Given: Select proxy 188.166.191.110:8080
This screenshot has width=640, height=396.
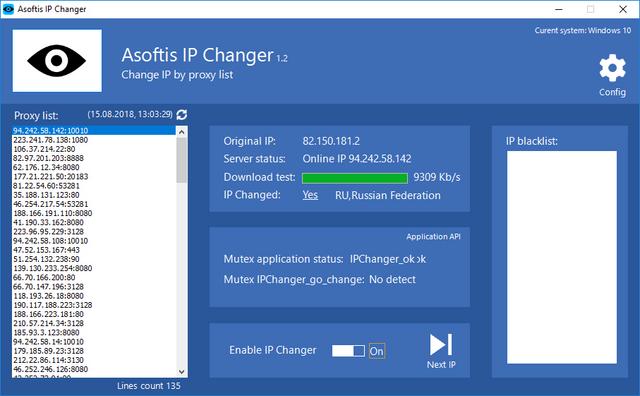Looking at the screenshot, I should [94, 214].
